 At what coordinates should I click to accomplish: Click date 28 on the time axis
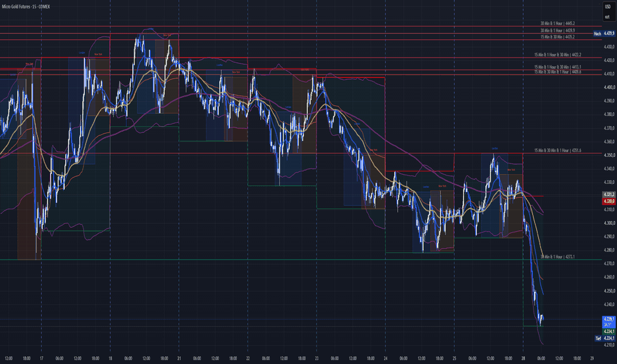[523, 359]
